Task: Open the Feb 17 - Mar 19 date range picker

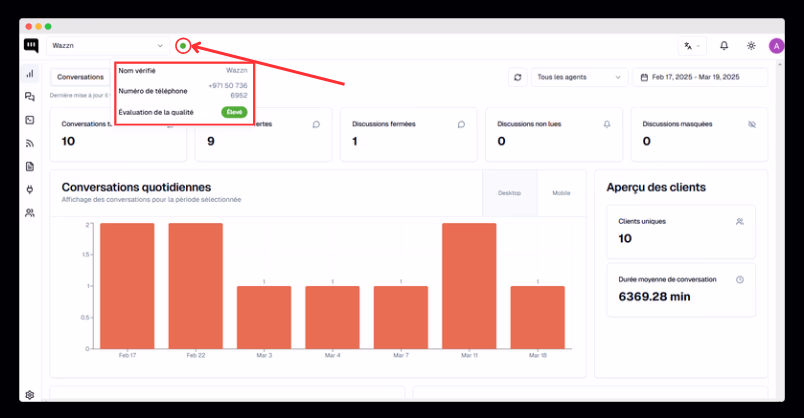Action: [x=700, y=77]
